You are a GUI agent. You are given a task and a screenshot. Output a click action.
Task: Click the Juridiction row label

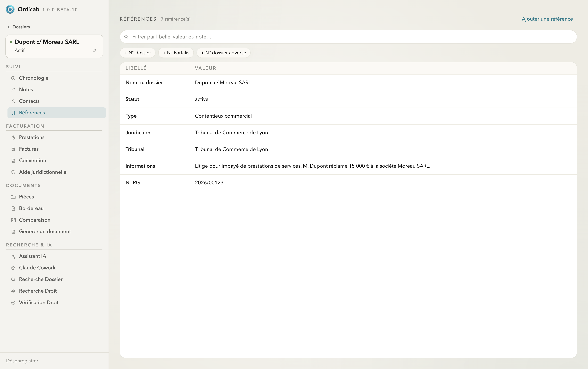coord(138,133)
